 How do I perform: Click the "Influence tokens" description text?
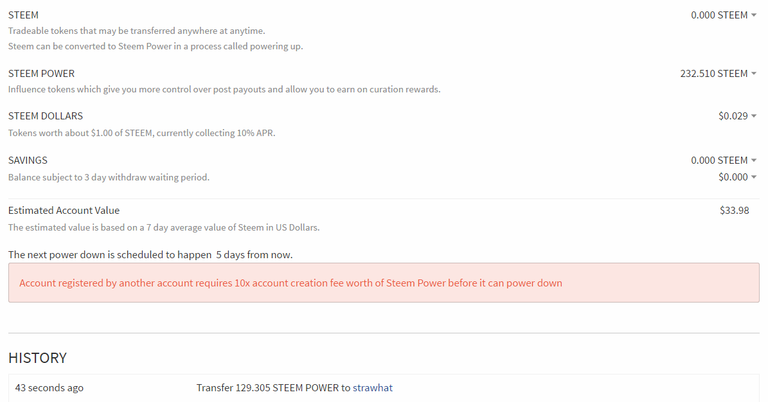tap(224, 89)
